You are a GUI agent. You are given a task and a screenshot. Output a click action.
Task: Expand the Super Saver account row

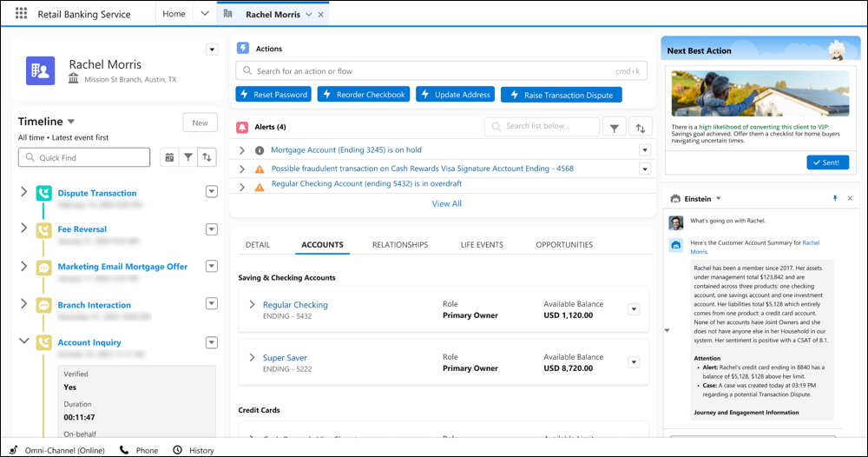coord(252,357)
